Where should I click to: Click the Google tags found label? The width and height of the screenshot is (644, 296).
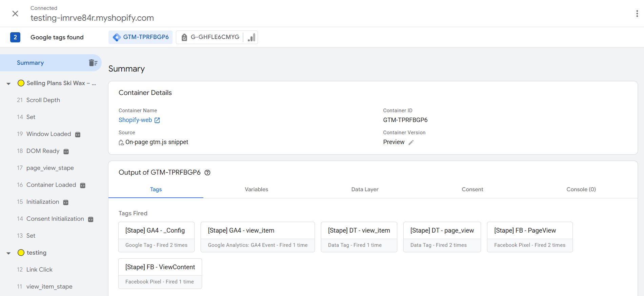coord(57,37)
